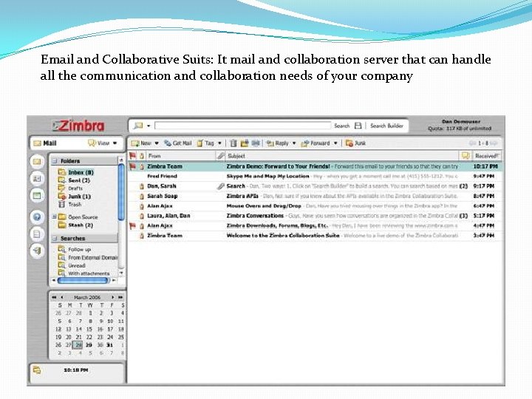532x399 pixels.
Task: Toggle the flag on the Zimbra Demo message
Action: click(x=133, y=166)
